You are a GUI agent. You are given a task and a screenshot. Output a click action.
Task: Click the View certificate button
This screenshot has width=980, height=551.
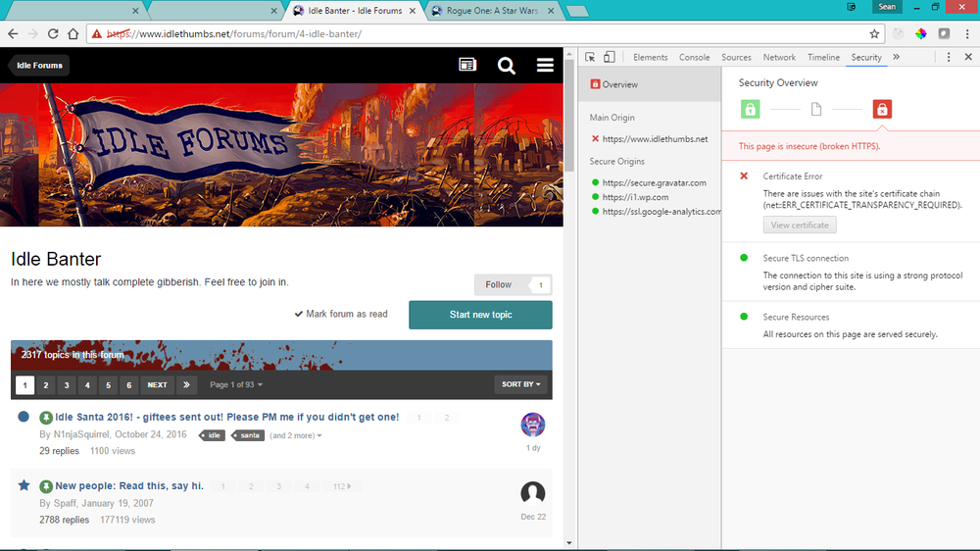pyautogui.click(x=800, y=225)
